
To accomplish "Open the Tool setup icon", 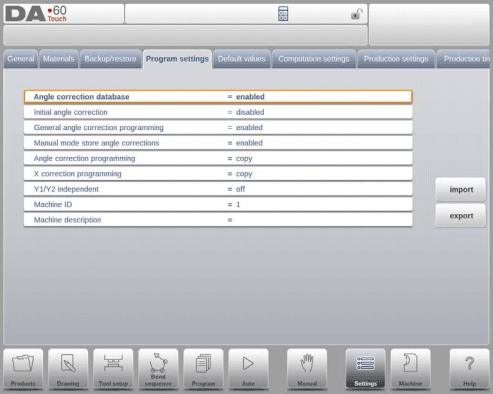I will (x=113, y=369).
